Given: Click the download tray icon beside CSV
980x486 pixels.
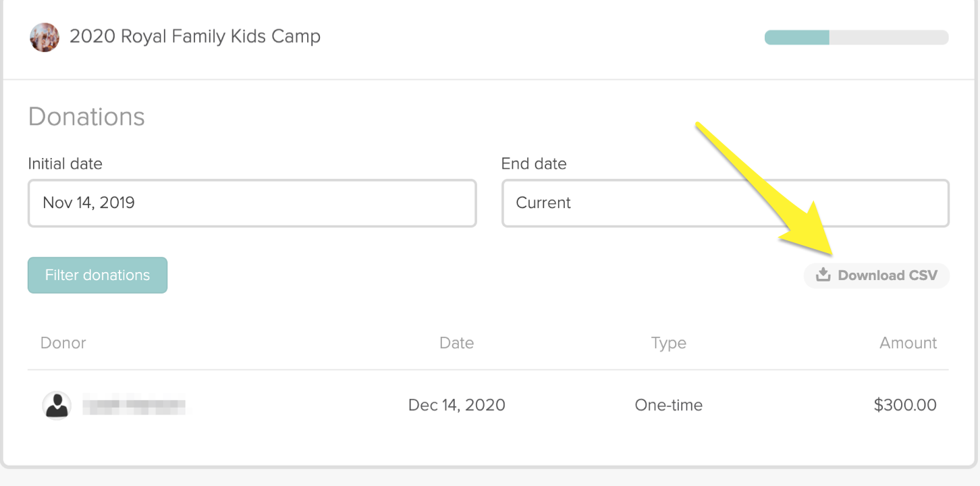Looking at the screenshot, I should click(823, 275).
